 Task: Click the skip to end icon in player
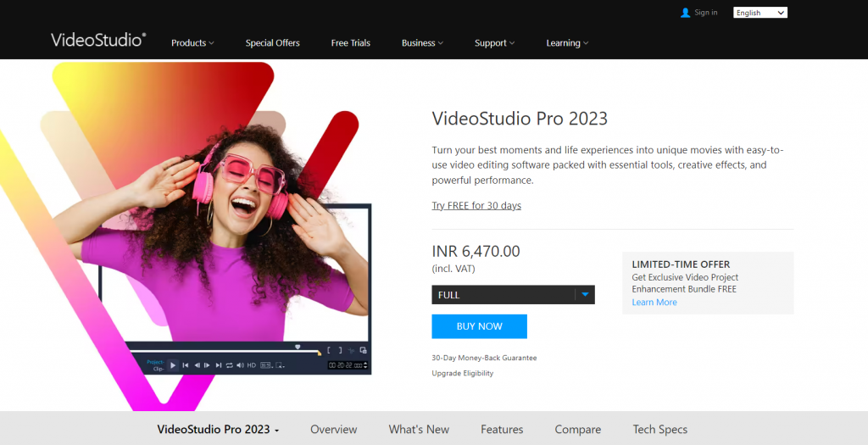219,365
